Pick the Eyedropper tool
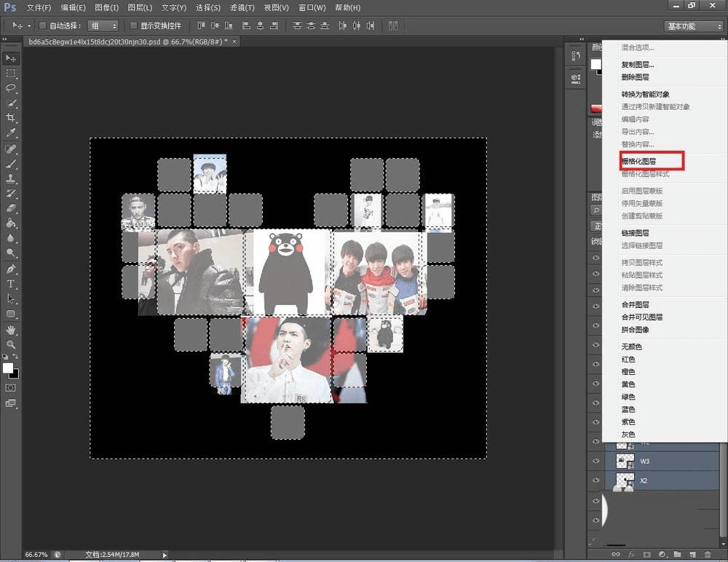Screen dimensions: 728x562 point(11,133)
